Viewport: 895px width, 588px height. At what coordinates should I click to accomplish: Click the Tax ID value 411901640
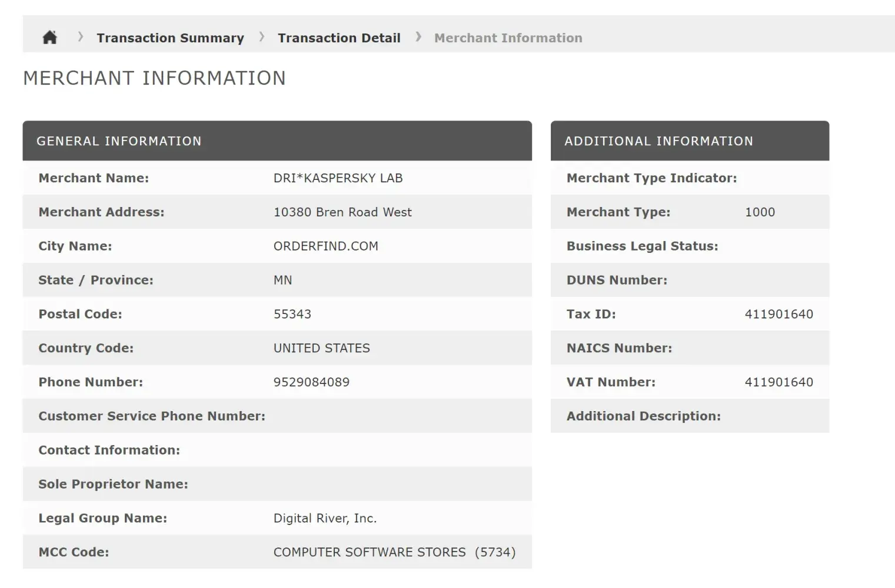coord(778,314)
